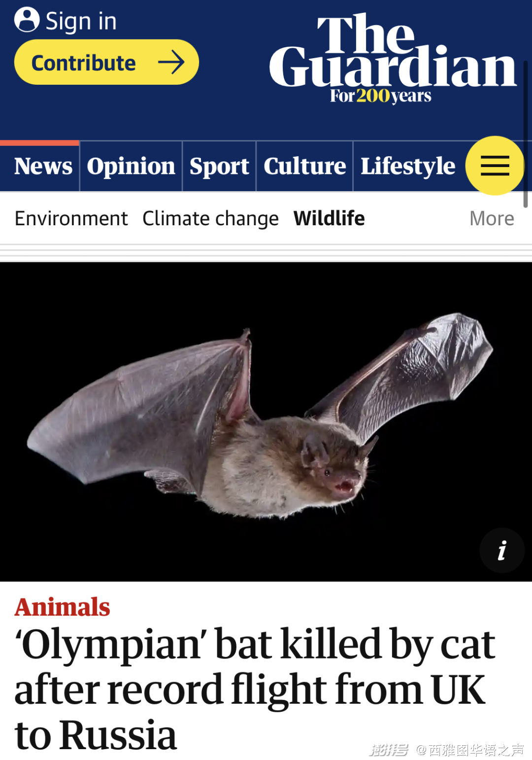This screenshot has height=760, width=532.
Task: Open the Lifestyle section tab
Action: click(x=408, y=166)
